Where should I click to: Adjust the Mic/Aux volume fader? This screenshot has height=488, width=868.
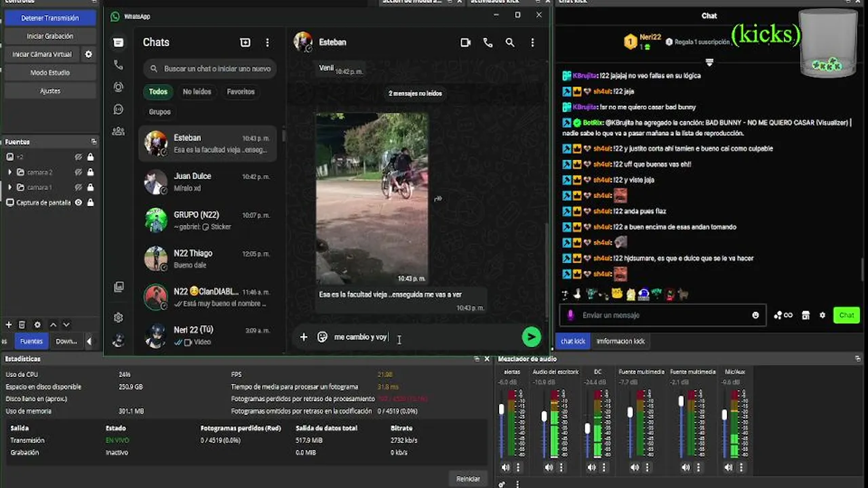pyautogui.click(x=724, y=414)
